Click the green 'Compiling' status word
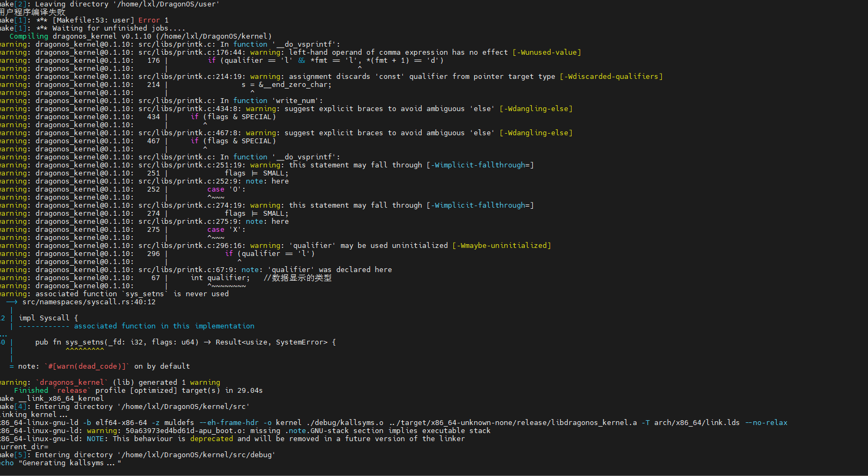The height and width of the screenshot is (476, 868). coord(28,36)
